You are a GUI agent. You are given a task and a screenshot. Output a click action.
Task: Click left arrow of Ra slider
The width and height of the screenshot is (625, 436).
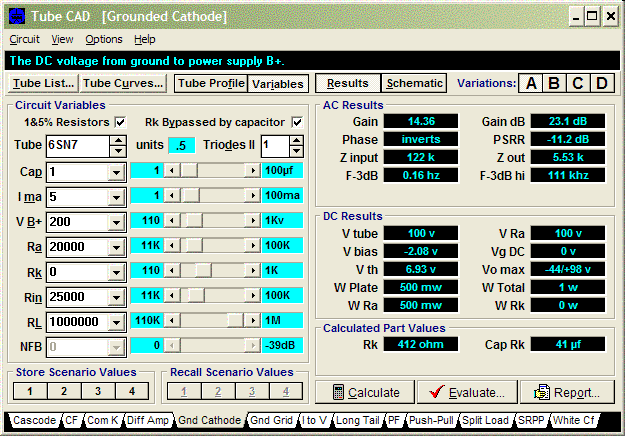click(172, 245)
